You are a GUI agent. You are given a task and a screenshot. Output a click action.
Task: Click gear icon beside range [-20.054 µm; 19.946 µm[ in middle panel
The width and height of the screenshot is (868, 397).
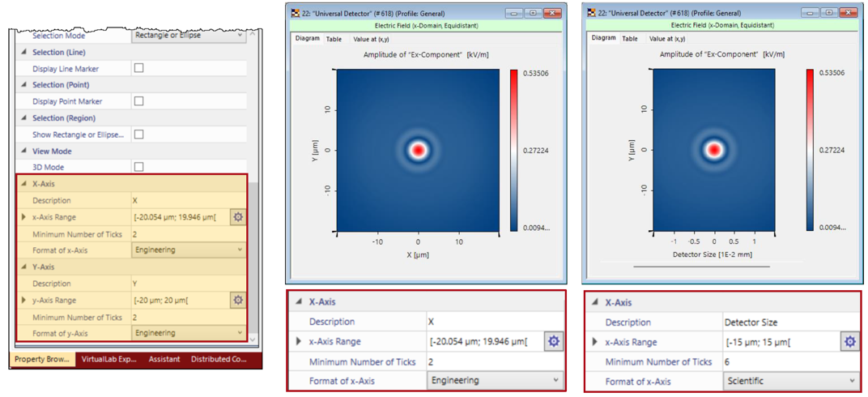(x=554, y=342)
